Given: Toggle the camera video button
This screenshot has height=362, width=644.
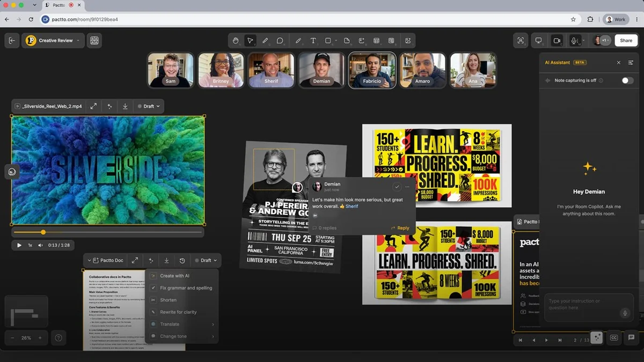Looking at the screenshot, I should (x=557, y=41).
